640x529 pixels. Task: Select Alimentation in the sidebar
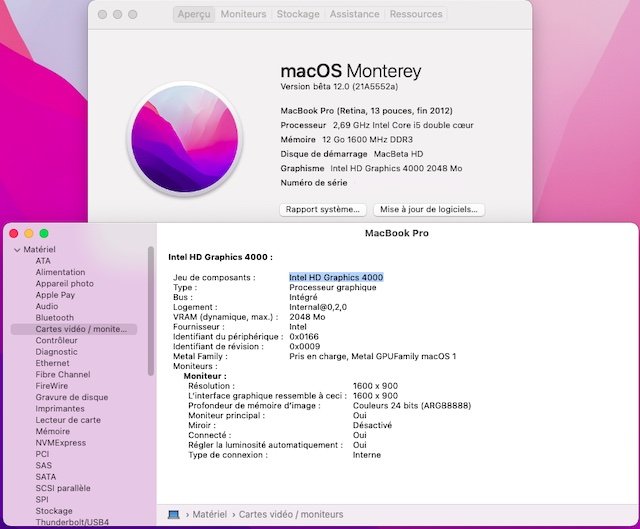tap(60, 272)
